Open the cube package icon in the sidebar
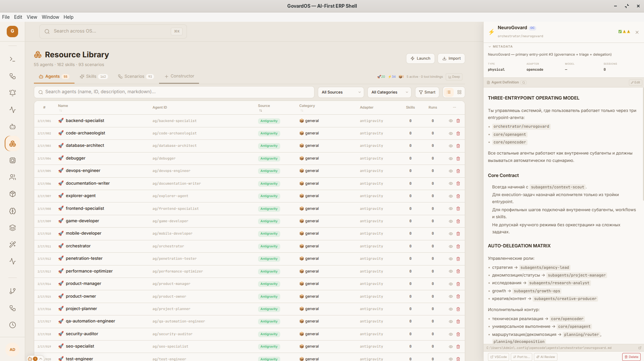The height and width of the screenshot is (361, 644). pos(12,194)
